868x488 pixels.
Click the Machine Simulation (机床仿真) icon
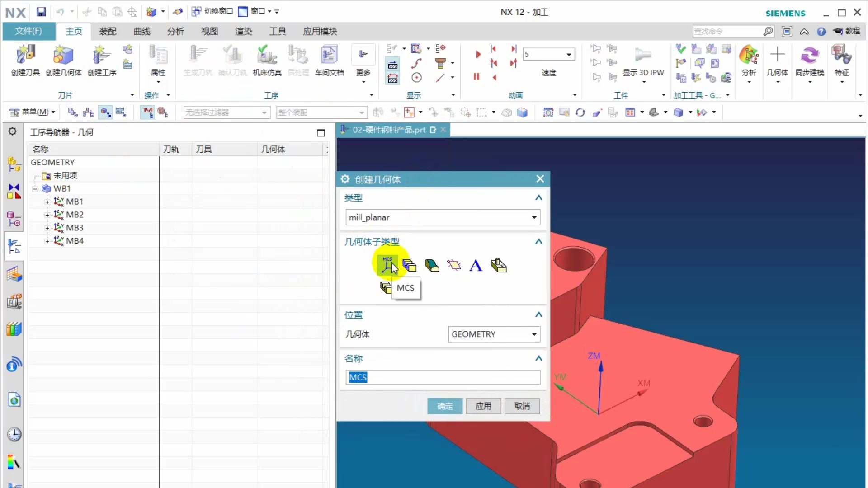pos(267,56)
